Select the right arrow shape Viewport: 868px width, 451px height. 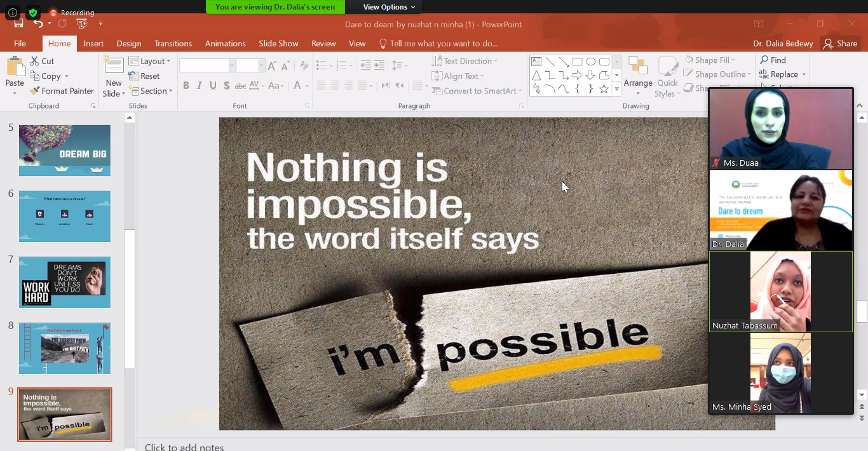click(577, 76)
